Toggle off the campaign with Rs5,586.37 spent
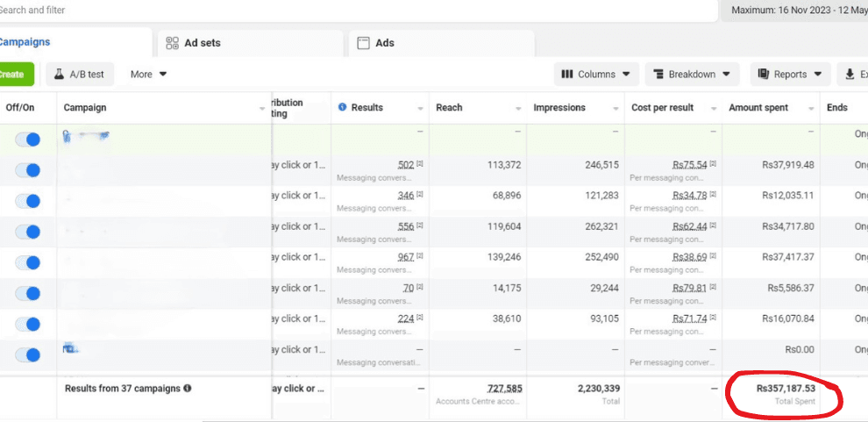The image size is (868, 422). pos(28,293)
